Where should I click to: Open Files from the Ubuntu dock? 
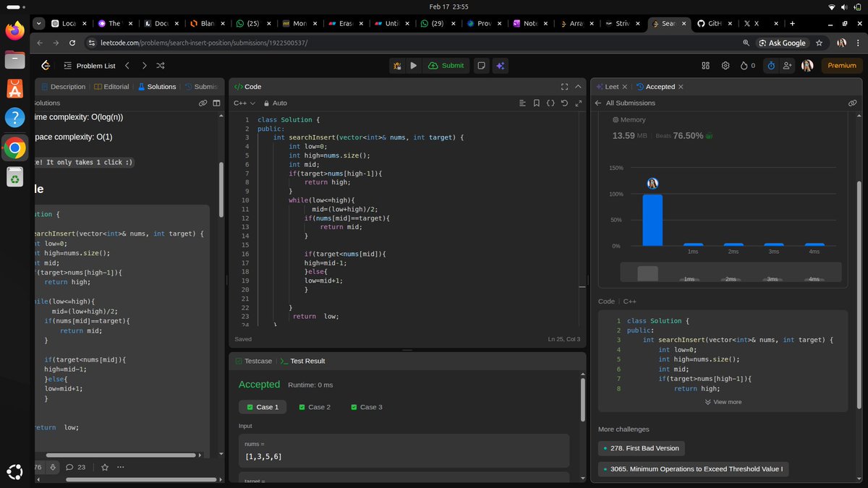(14, 60)
